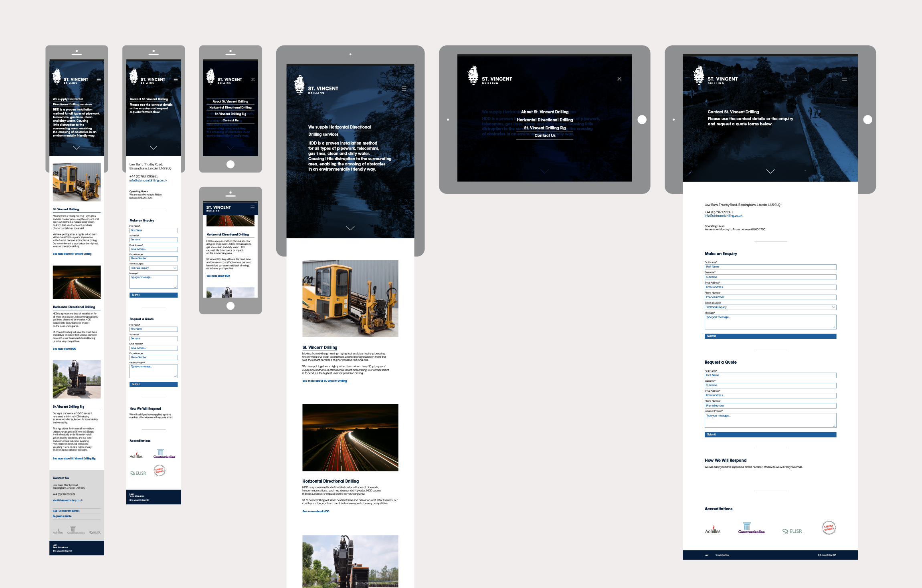Click Street Works badge in phone contact accreditations
The width and height of the screenshot is (922, 588).
[x=160, y=470]
